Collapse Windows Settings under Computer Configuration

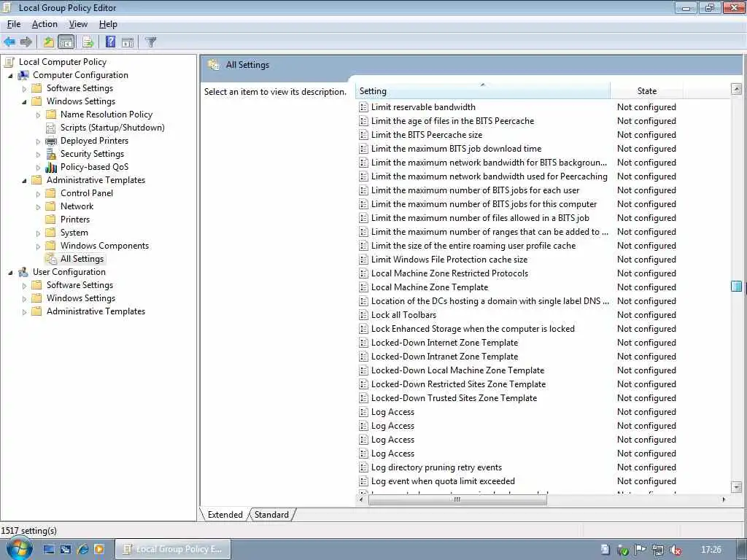24,101
